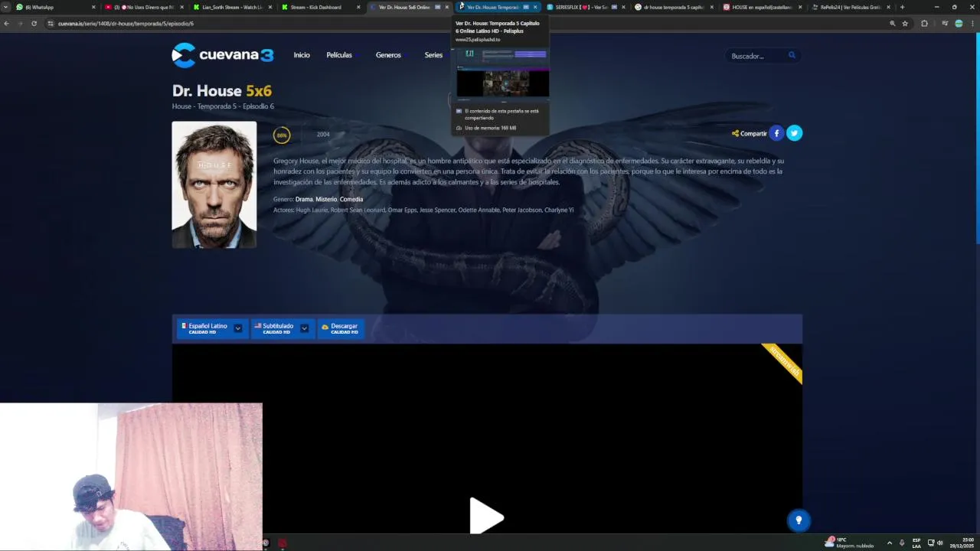This screenshot has width=980, height=551.
Task: Open the Películas menu
Action: [339, 55]
